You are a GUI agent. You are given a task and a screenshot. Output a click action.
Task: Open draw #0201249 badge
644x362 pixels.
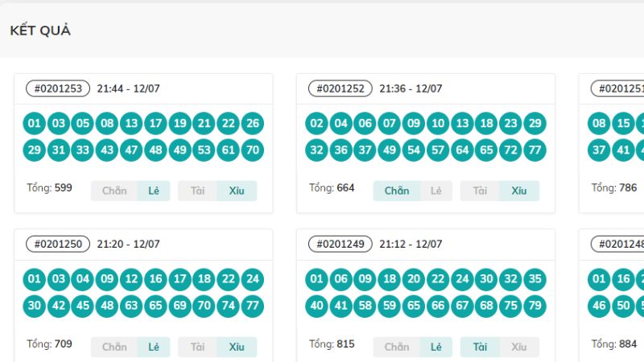pos(340,244)
